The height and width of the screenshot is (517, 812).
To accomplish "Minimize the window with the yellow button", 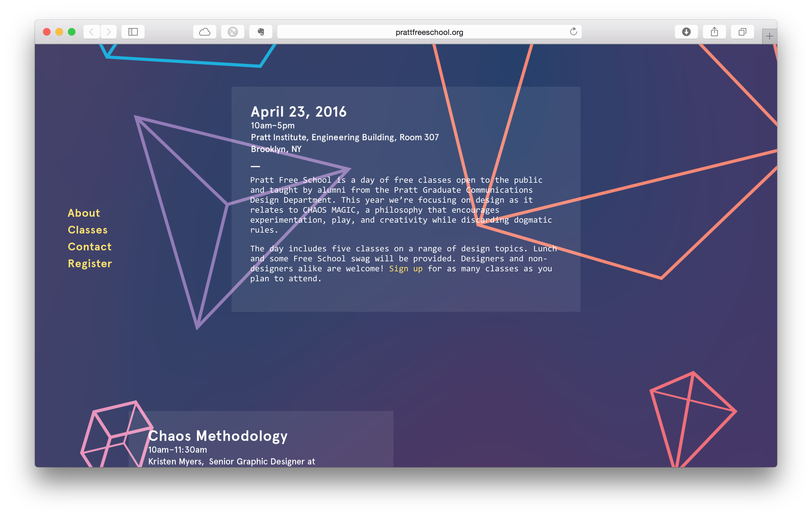I will coord(59,32).
